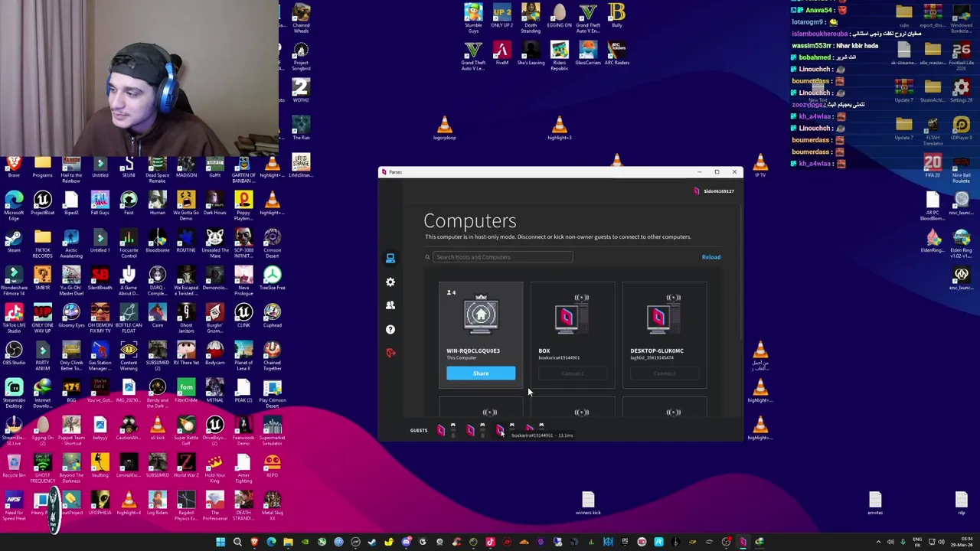The height and width of the screenshot is (551, 980).
Task: Select the BOX computer thumbnail
Action: pyautogui.click(x=573, y=316)
